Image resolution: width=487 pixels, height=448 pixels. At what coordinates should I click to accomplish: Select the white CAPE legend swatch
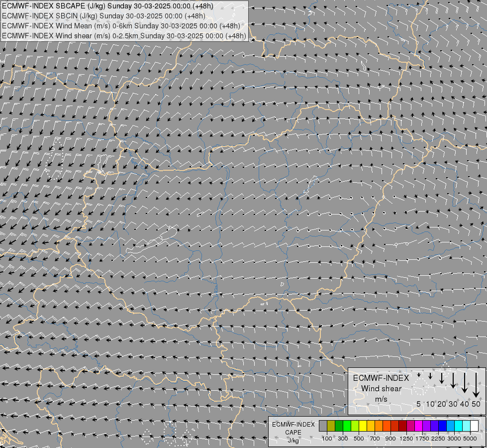(475, 426)
